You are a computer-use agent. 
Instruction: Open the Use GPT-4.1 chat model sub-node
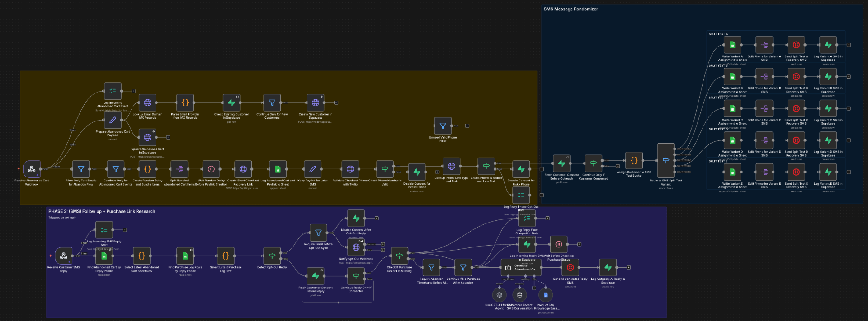coord(500,295)
